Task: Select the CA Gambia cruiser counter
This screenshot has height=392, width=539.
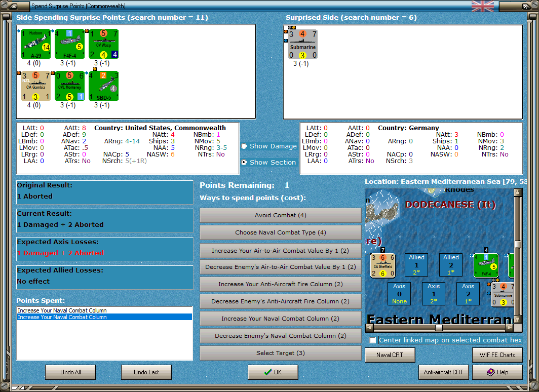Action: click(36, 86)
